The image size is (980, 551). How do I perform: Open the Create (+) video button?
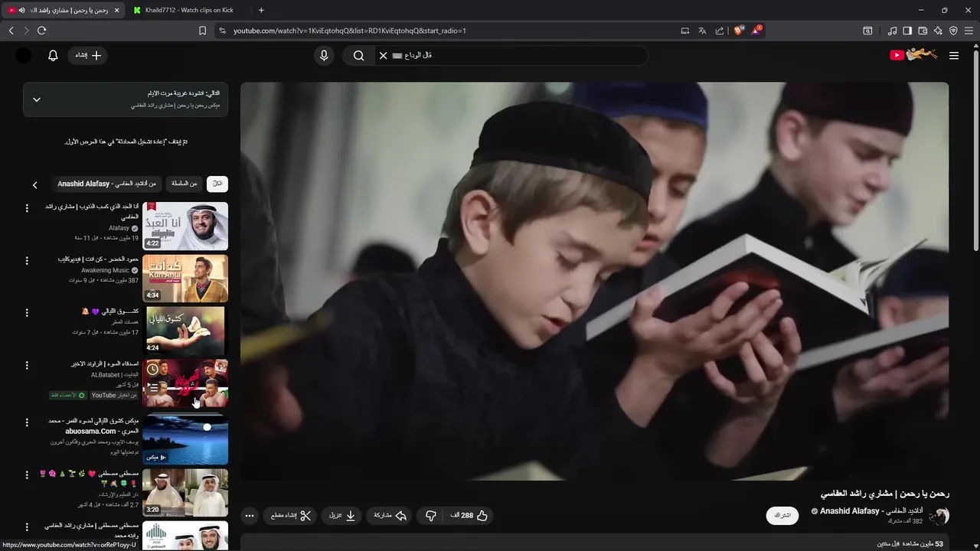pyautogui.click(x=87, y=55)
